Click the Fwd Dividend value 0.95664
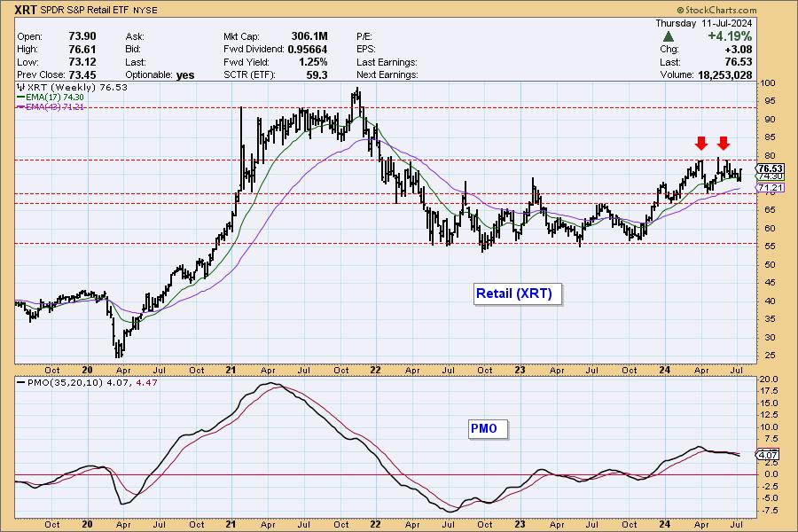This screenshot has height=532, width=798. (308, 50)
